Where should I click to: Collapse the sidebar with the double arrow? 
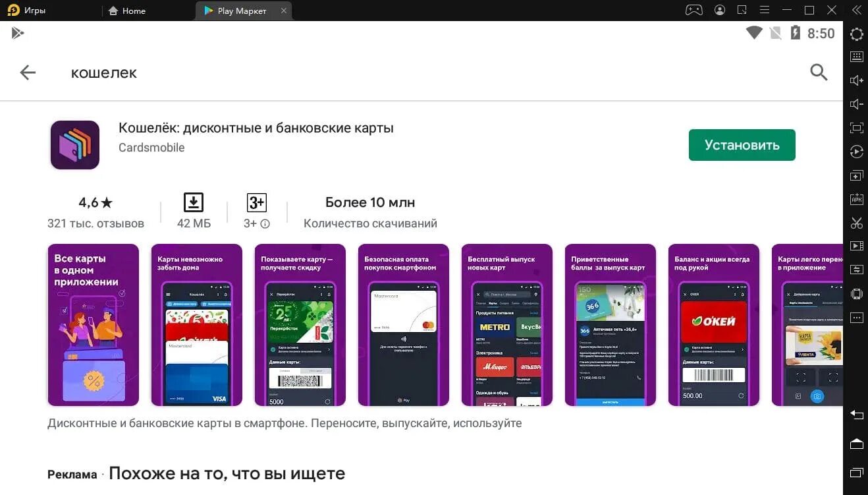coord(856,10)
